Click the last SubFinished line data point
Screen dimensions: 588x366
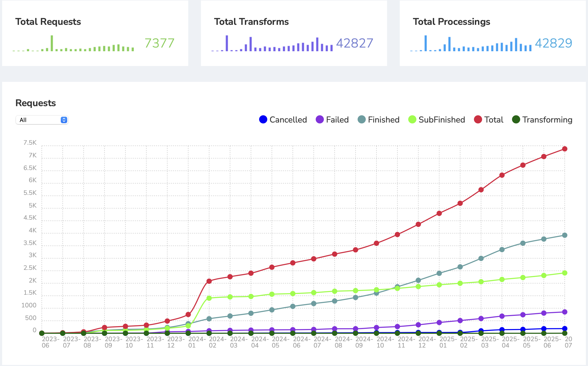click(564, 273)
